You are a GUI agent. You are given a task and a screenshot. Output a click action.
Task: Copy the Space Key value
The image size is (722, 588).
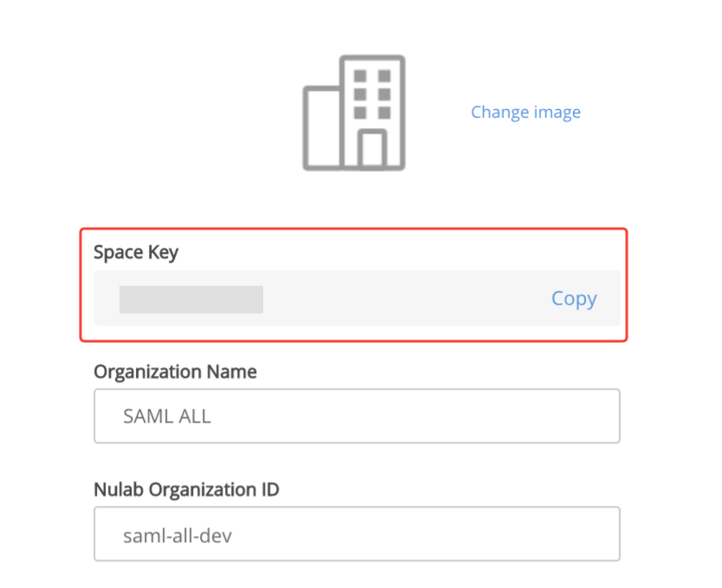click(574, 299)
